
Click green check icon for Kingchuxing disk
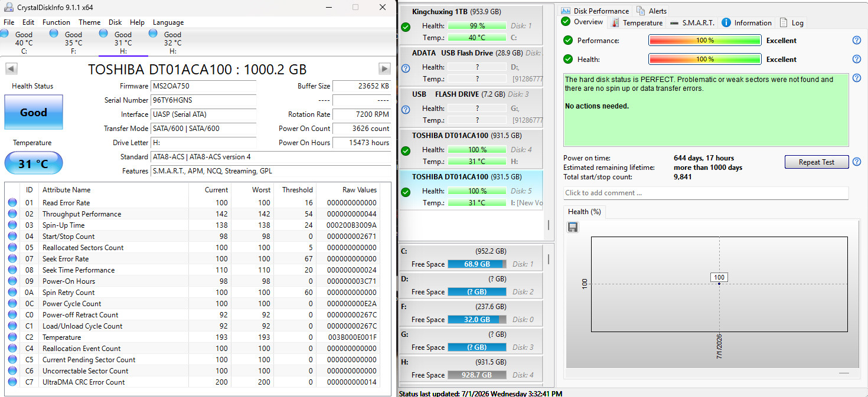pyautogui.click(x=406, y=27)
